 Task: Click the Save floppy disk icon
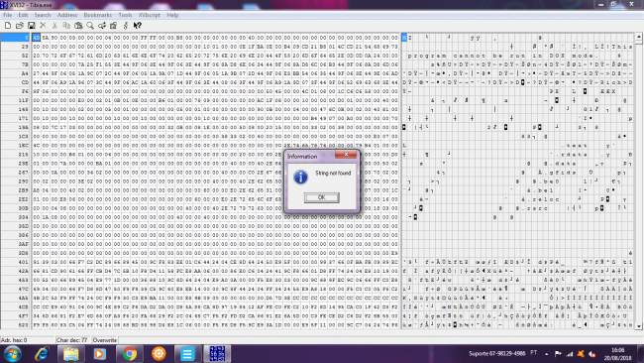pyautogui.click(x=32, y=26)
